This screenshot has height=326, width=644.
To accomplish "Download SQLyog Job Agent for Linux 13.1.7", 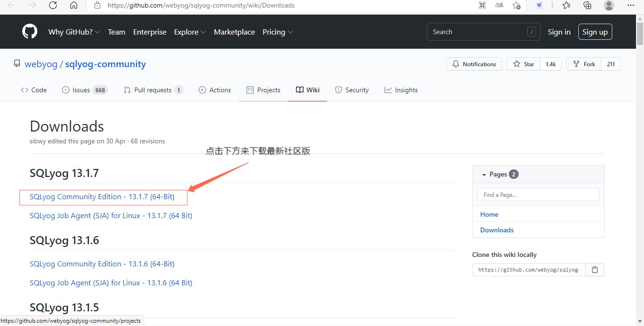I will [111, 216].
